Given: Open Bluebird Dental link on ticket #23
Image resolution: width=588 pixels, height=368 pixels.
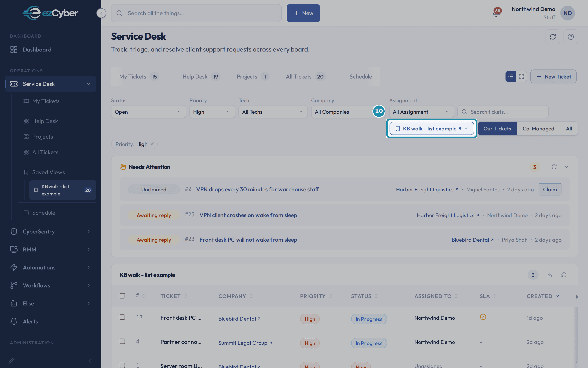Looking at the screenshot, I should (472, 240).
